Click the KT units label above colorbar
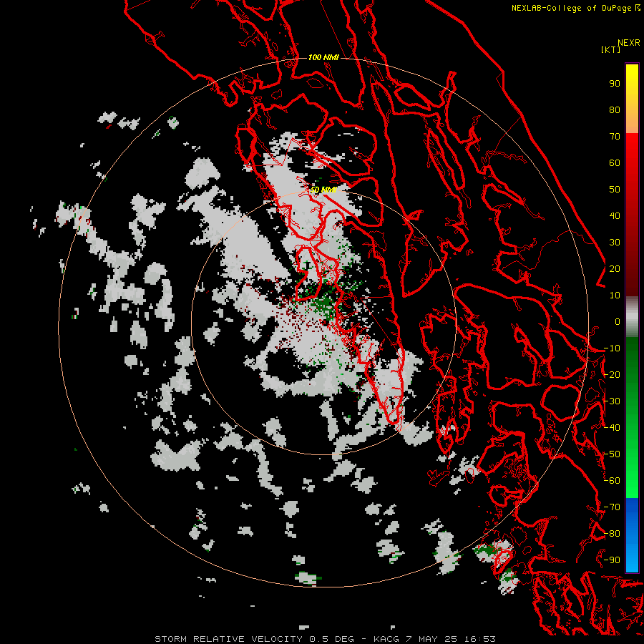 pyautogui.click(x=610, y=49)
